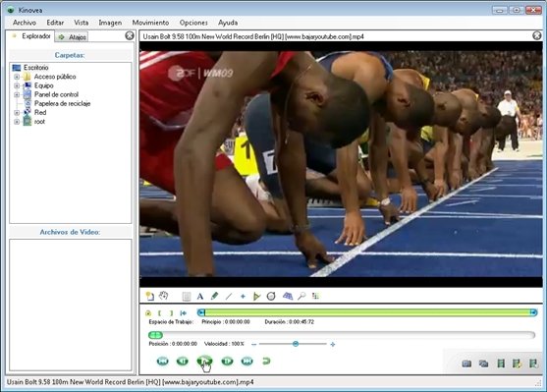Expand the Panel de control node
The width and height of the screenshot is (547, 392).
tap(17, 94)
